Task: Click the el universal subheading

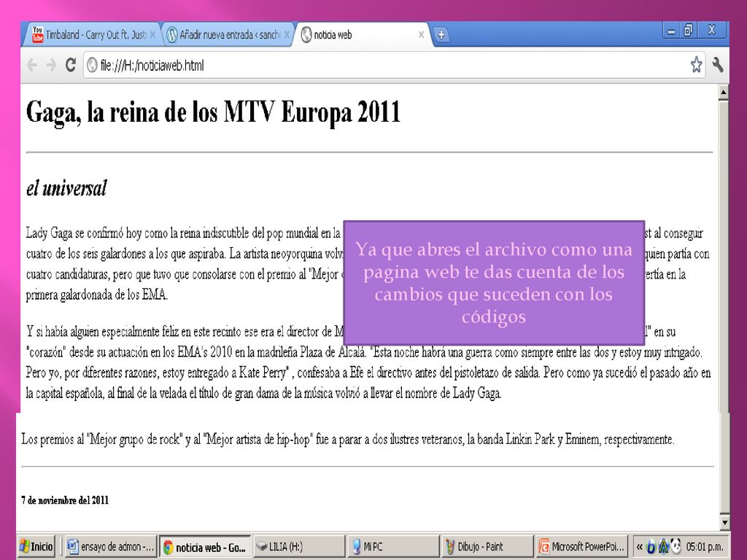Action: click(x=66, y=187)
